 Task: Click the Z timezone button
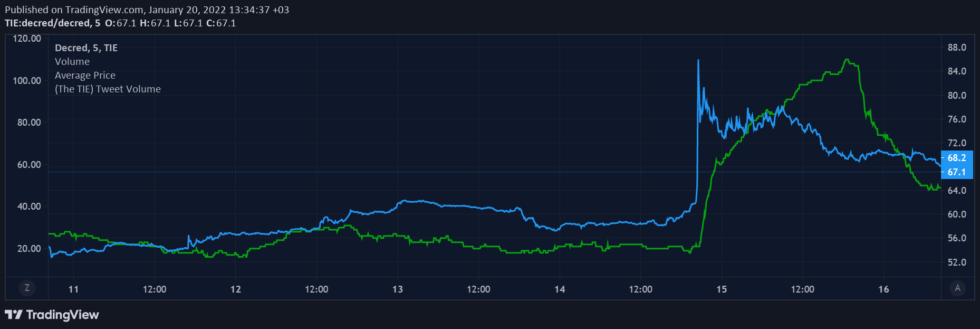pos(27,288)
